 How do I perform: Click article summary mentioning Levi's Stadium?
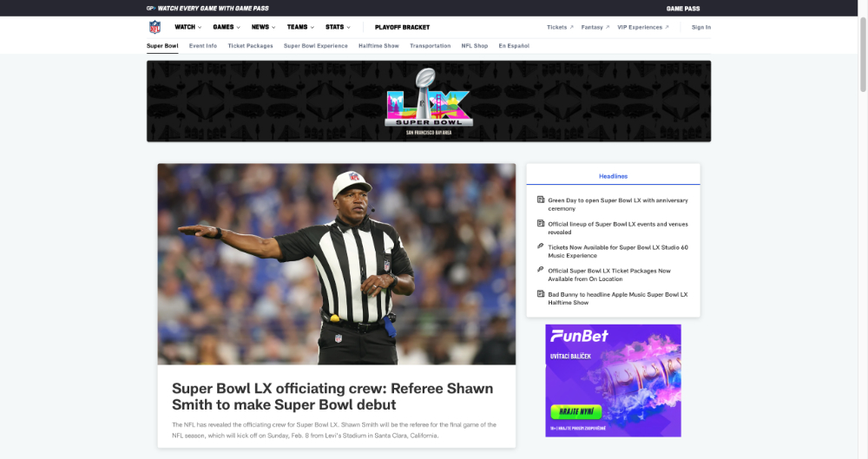coord(334,430)
